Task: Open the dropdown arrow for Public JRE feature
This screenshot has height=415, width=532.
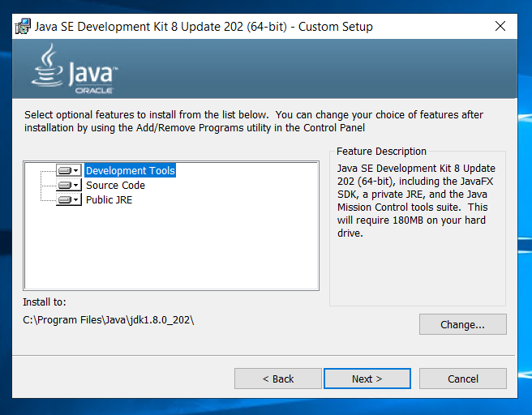Action: 76,199
